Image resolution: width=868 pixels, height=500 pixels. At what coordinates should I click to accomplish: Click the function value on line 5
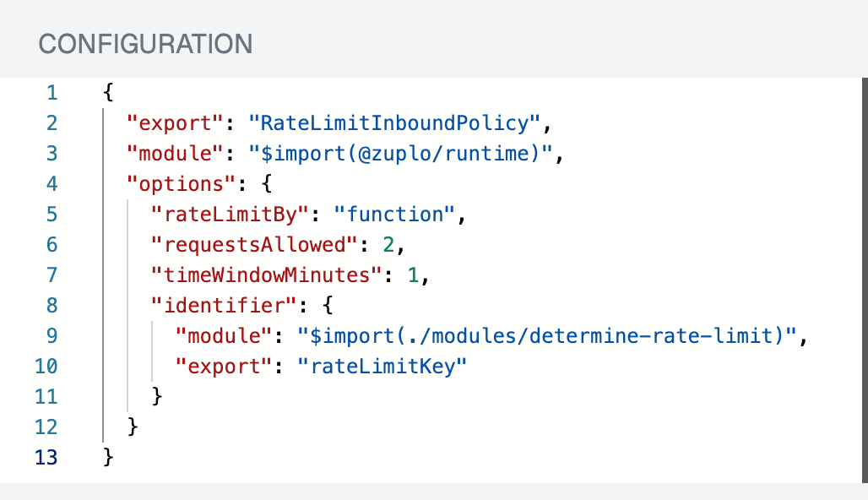click(393, 215)
